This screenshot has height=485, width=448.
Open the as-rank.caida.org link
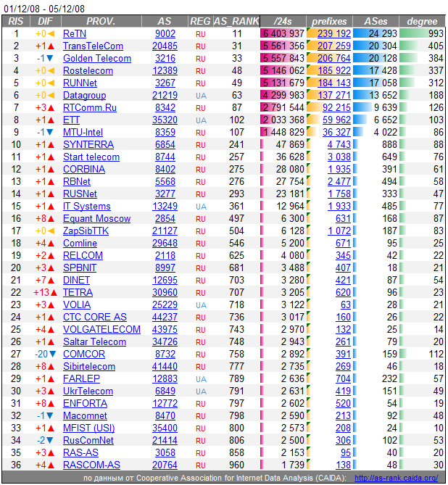click(397, 478)
